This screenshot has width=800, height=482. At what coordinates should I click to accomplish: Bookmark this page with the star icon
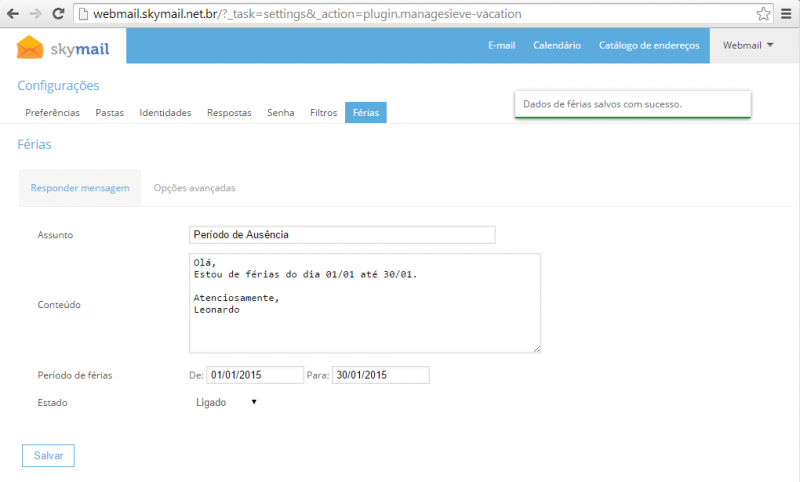[x=763, y=14]
